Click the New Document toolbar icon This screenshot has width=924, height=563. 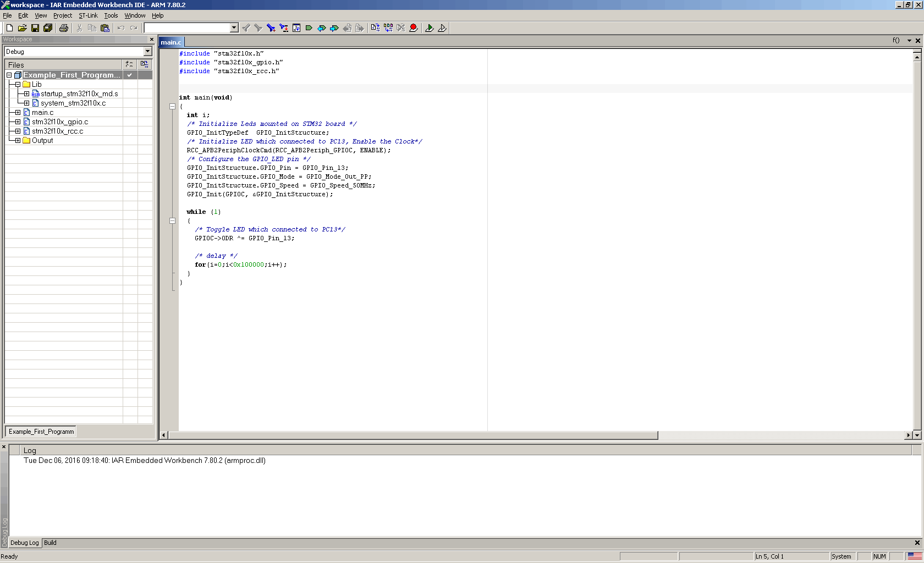click(x=9, y=28)
